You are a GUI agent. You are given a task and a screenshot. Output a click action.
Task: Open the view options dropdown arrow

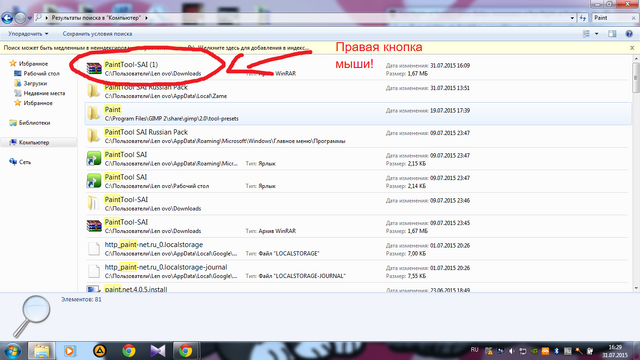tap(596, 34)
